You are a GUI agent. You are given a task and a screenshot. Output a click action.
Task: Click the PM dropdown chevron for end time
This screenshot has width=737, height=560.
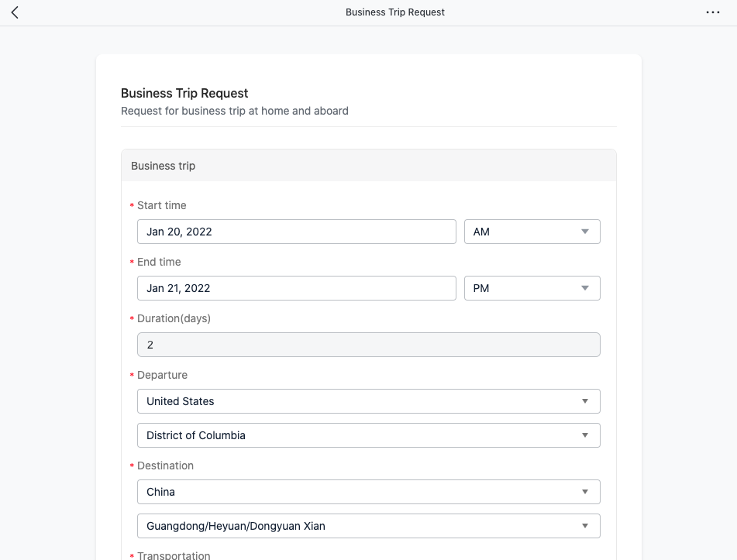point(586,287)
